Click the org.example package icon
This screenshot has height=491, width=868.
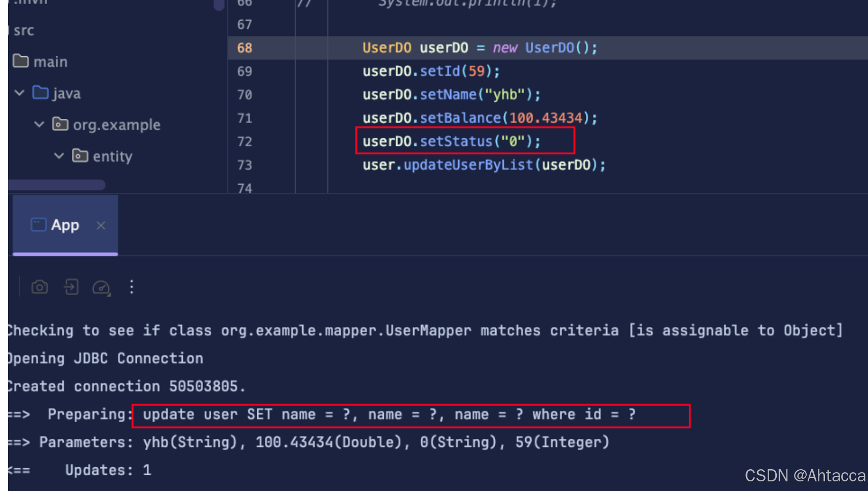click(x=60, y=124)
